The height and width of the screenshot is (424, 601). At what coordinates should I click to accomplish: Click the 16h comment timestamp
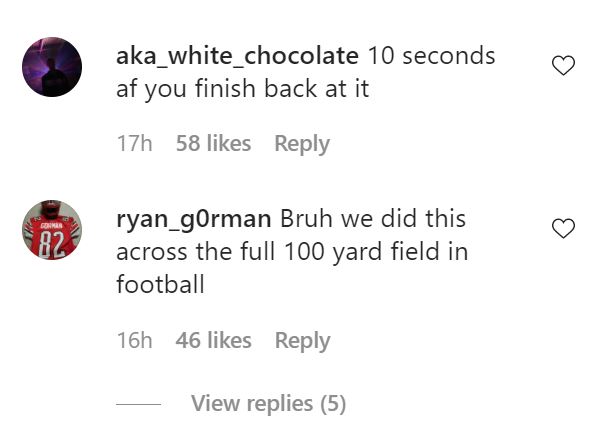point(134,341)
